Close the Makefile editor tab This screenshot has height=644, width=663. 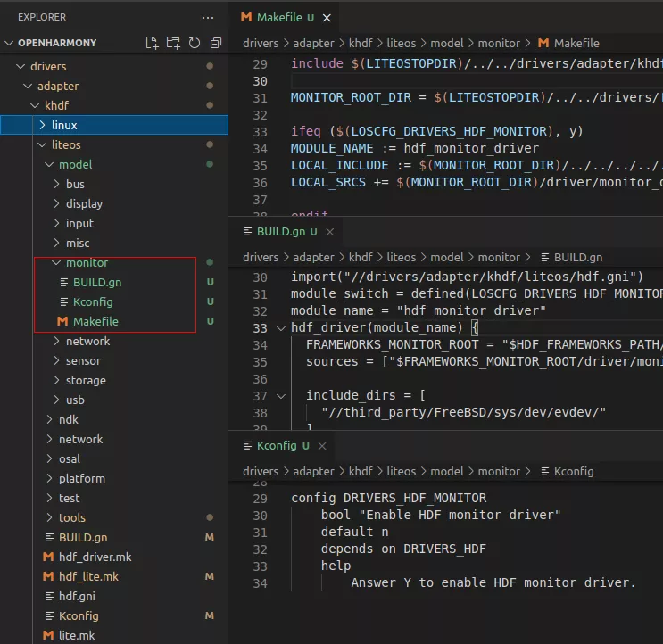click(327, 18)
